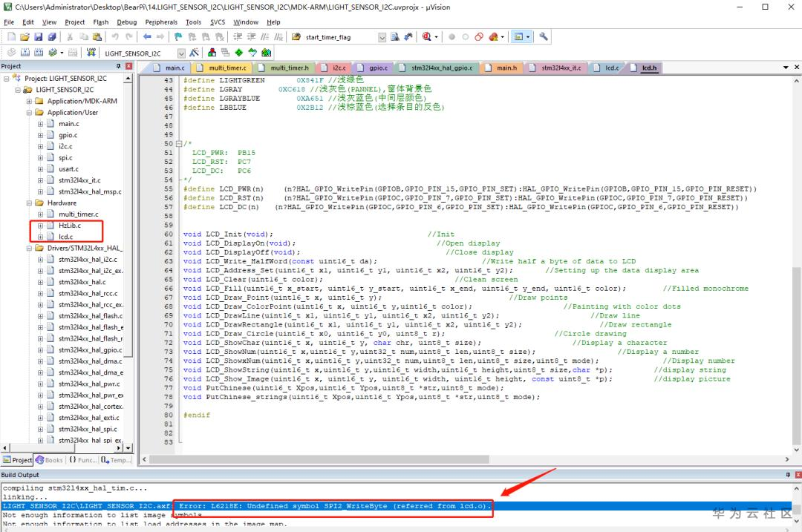802x532 pixels.
Task: Expand the lcd.c tree node
Action: [41, 237]
